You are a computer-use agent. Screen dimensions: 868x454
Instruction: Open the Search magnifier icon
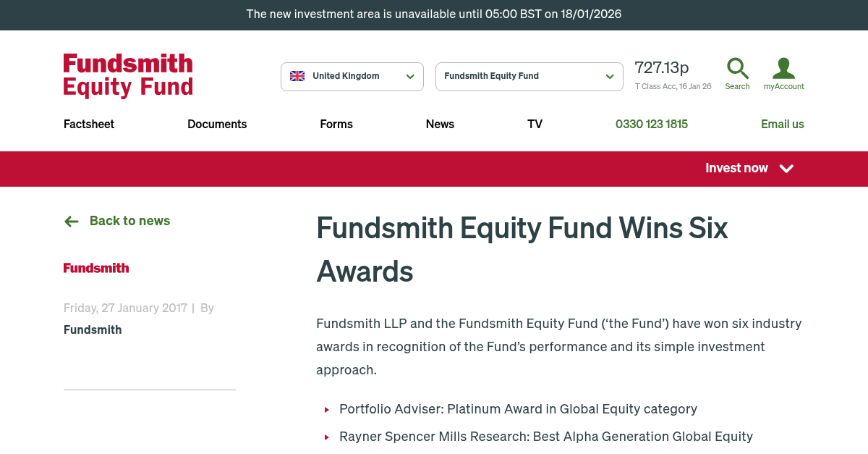(x=737, y=67)
